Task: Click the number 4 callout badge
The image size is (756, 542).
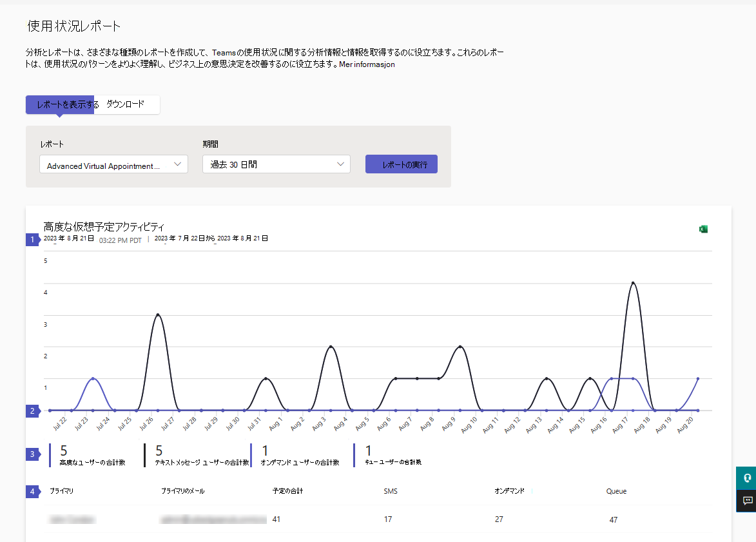Action: click(32, 491)
